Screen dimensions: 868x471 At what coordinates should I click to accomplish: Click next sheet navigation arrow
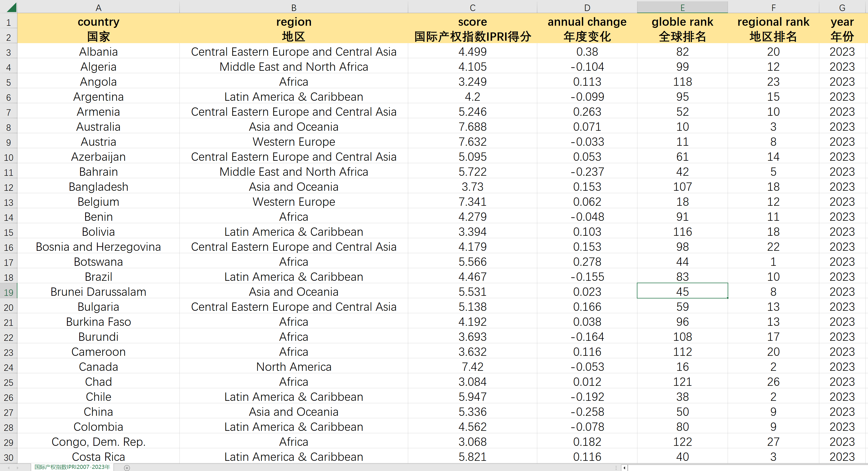17,468
